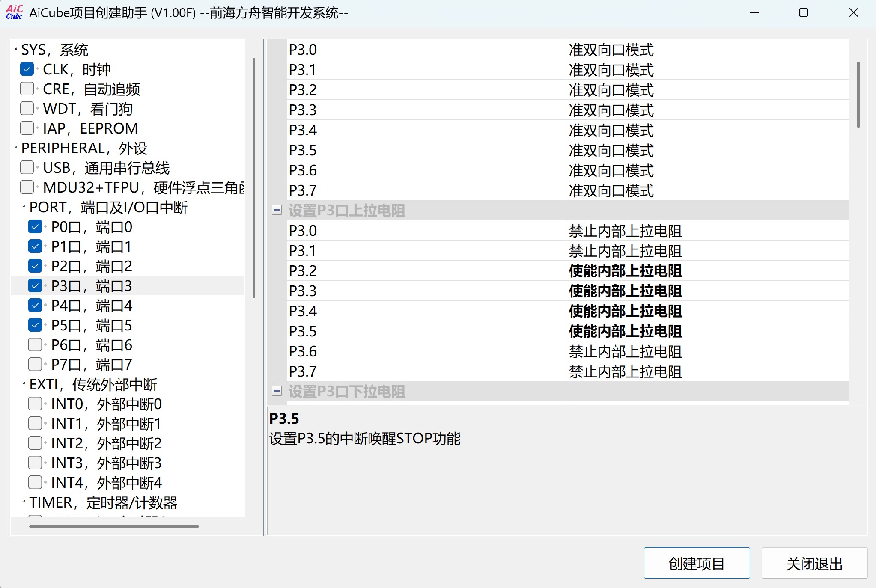876x588 pixels.
Task: Maximize the AiCube window
Action: click(804, 13)
